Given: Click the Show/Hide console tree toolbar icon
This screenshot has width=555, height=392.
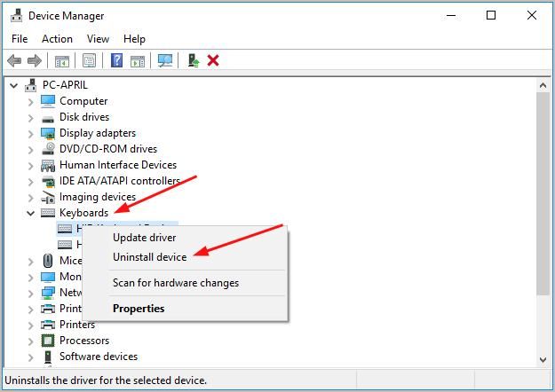Looking at the screenshot, I should [62, 61].
